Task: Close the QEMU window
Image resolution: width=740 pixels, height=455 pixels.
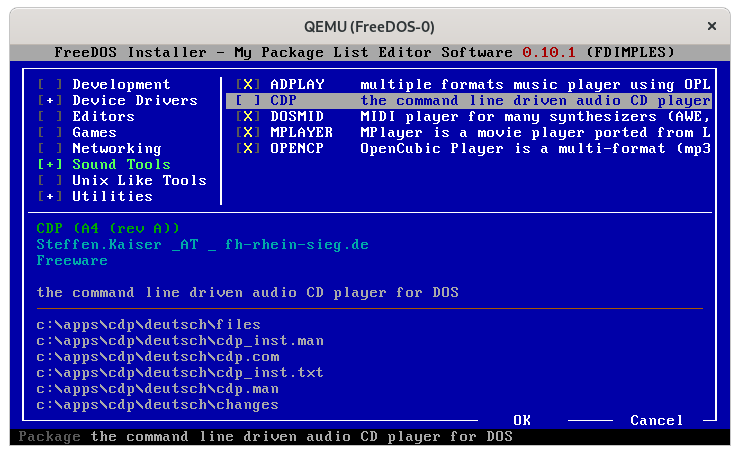Action: click(x=712, y=26)
